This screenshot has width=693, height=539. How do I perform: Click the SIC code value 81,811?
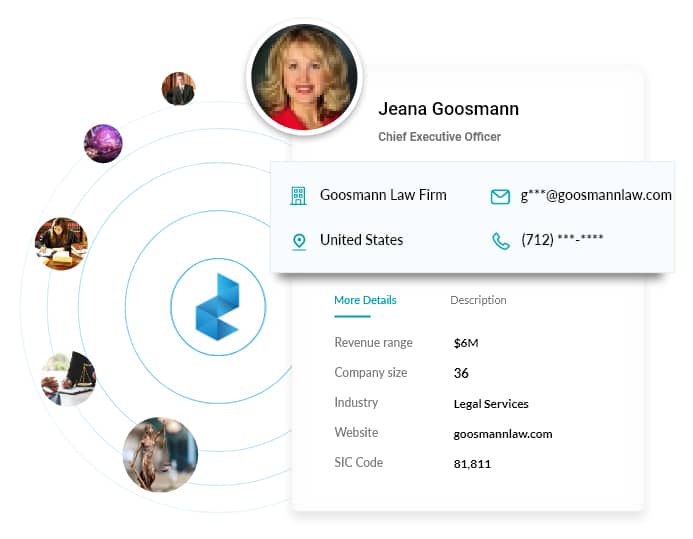click(472, 464)
